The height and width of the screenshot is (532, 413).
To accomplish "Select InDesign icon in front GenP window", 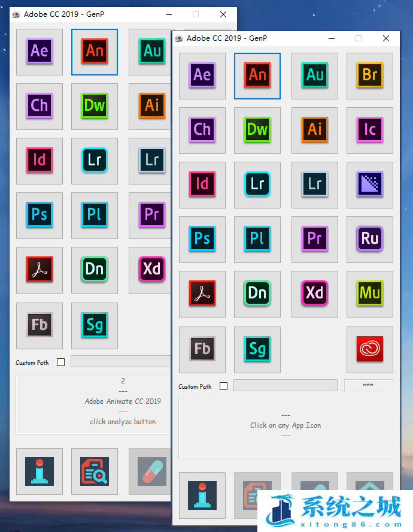I will click(x=202, y=185).
